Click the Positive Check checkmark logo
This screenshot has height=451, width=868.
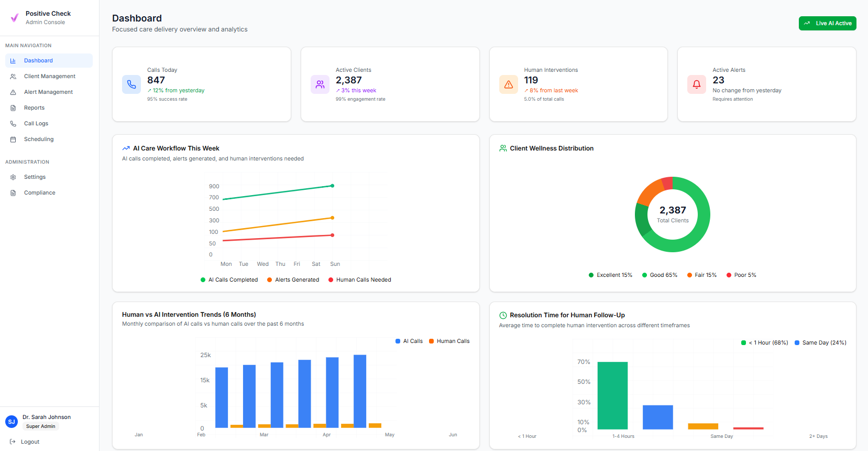pyautogui.click(x=15, y=18)
